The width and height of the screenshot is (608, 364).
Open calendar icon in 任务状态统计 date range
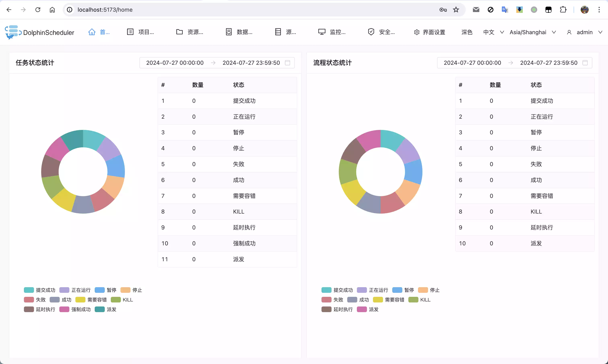288,63
